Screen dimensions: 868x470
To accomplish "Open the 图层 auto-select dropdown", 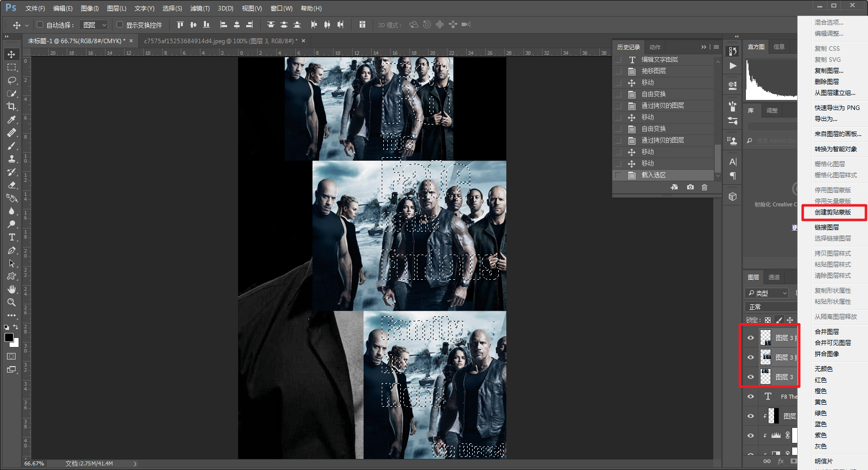I will pos(94,25).
